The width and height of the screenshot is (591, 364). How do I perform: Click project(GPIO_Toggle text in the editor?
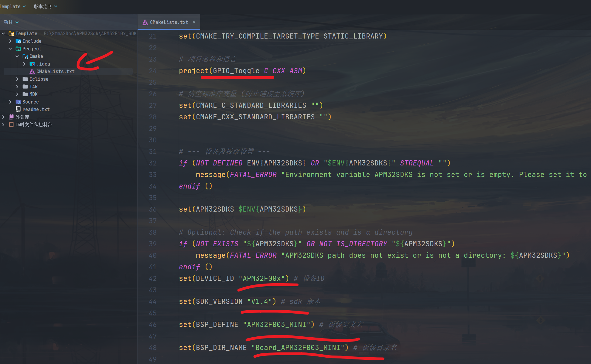point(219,71)
